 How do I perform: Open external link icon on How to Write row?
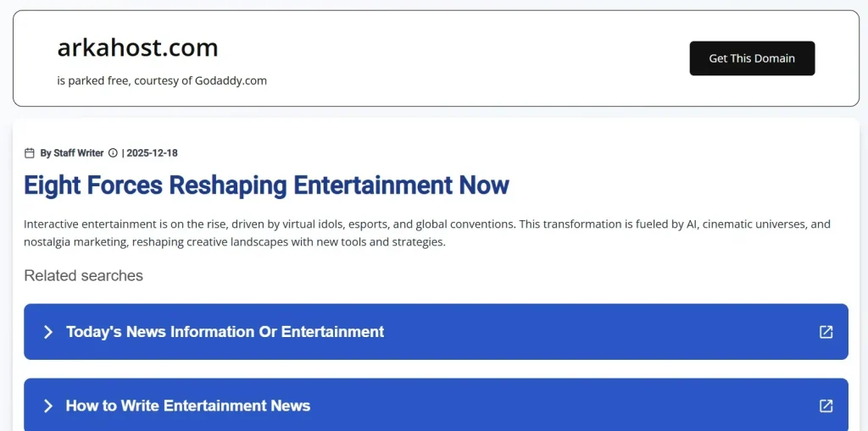point(826,406)
